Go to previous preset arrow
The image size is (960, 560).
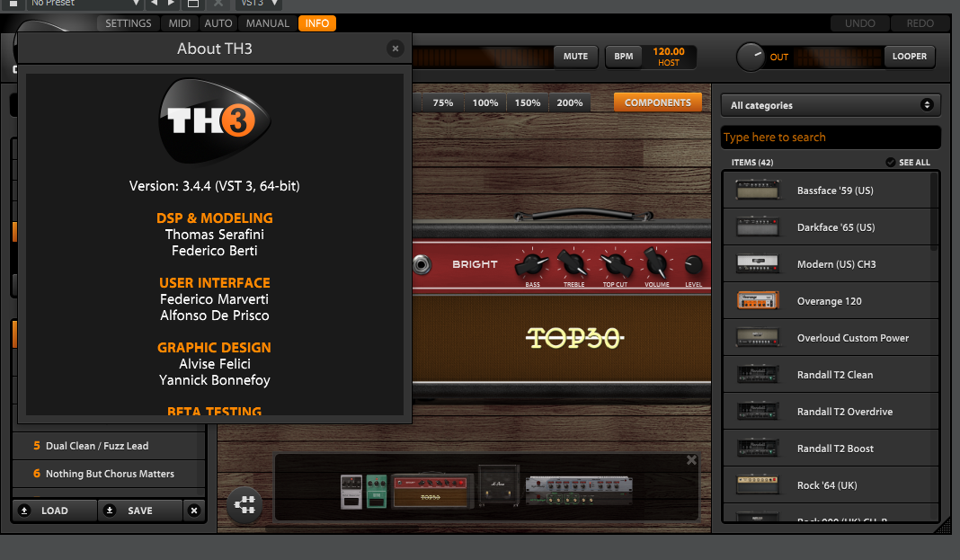pos(155,3)
